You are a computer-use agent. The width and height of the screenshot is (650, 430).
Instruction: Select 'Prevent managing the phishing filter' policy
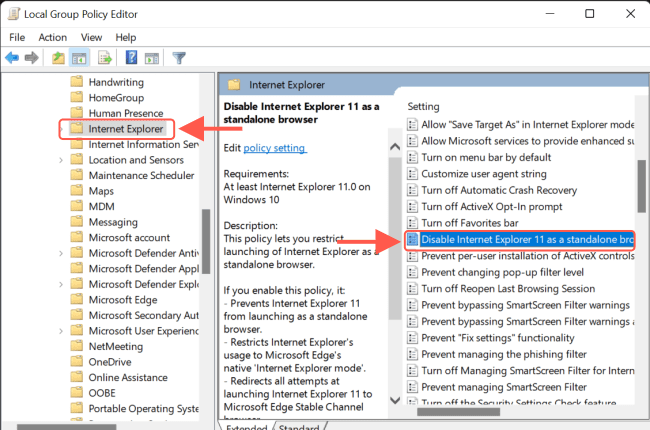tap(506, 353)
